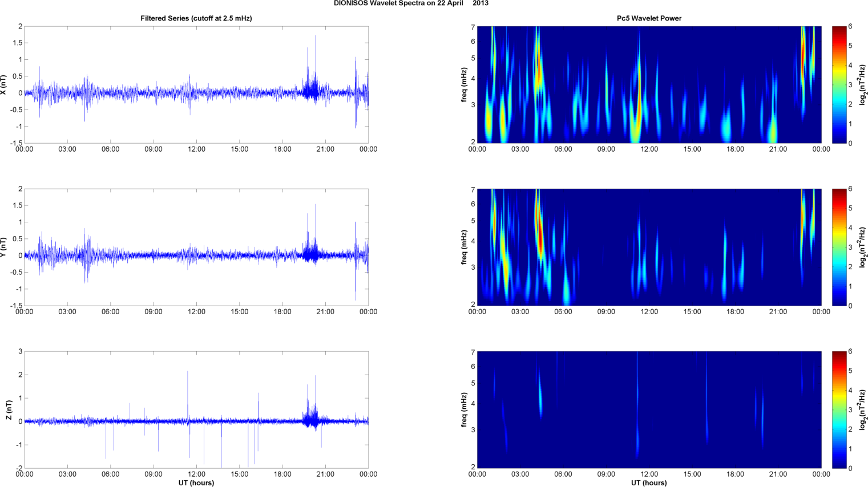Click the "3" tick on the Z (nT) axis
868x487 pixels.
tap(20, 351)
